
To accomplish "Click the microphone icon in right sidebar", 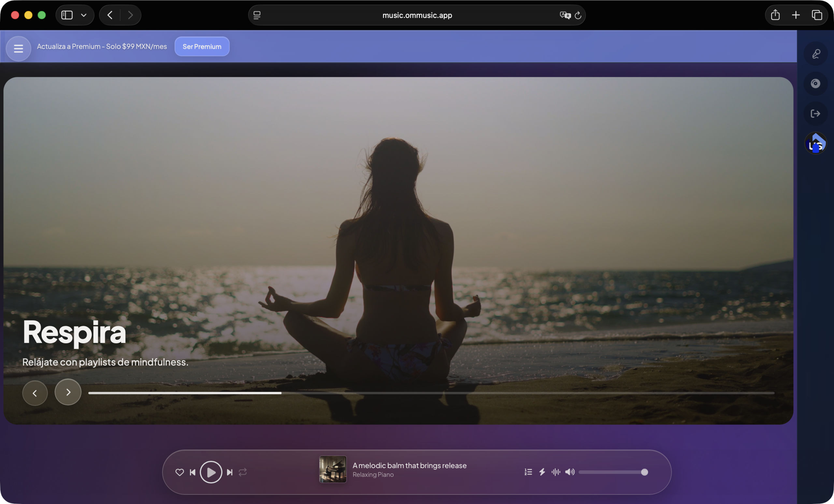I will (815, 54).
